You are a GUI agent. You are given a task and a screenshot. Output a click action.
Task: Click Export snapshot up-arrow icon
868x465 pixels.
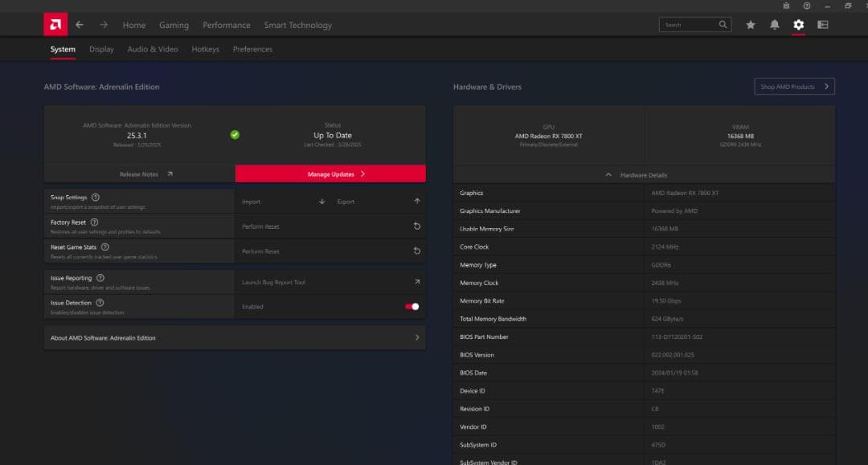coord(416,202)
